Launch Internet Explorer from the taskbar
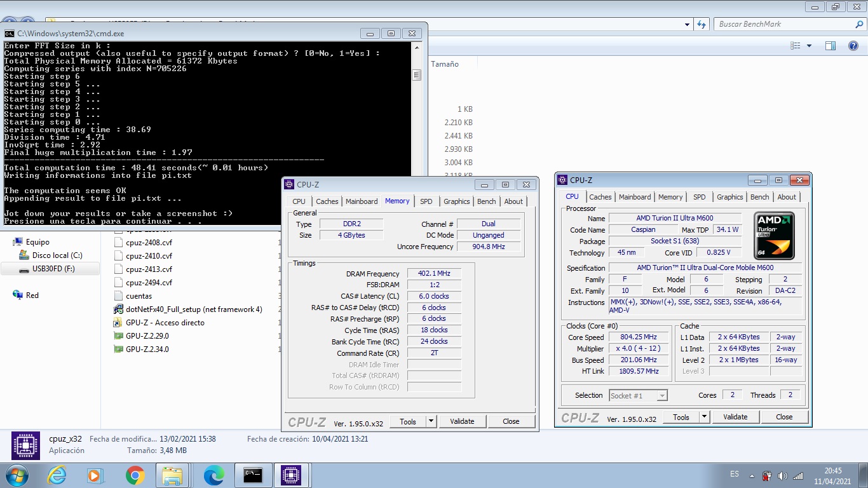 (x=57, y=475)
